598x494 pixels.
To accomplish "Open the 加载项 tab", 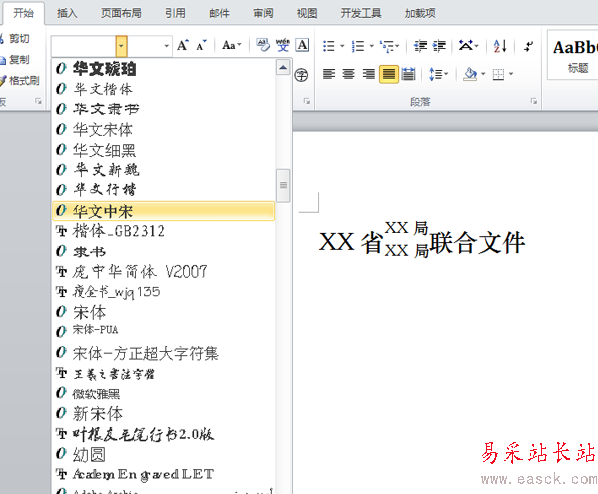I will 420,13.
